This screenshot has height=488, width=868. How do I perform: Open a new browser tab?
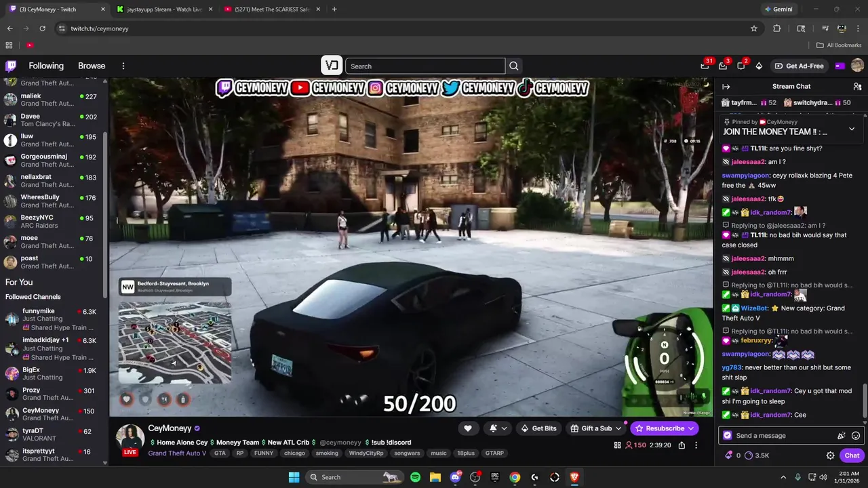click(x=334, y=9)
